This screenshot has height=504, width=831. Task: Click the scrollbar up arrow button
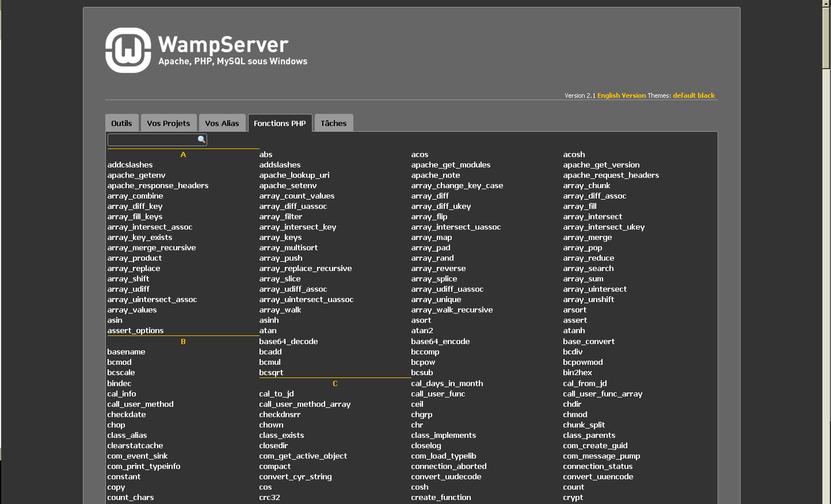point(826,3)
